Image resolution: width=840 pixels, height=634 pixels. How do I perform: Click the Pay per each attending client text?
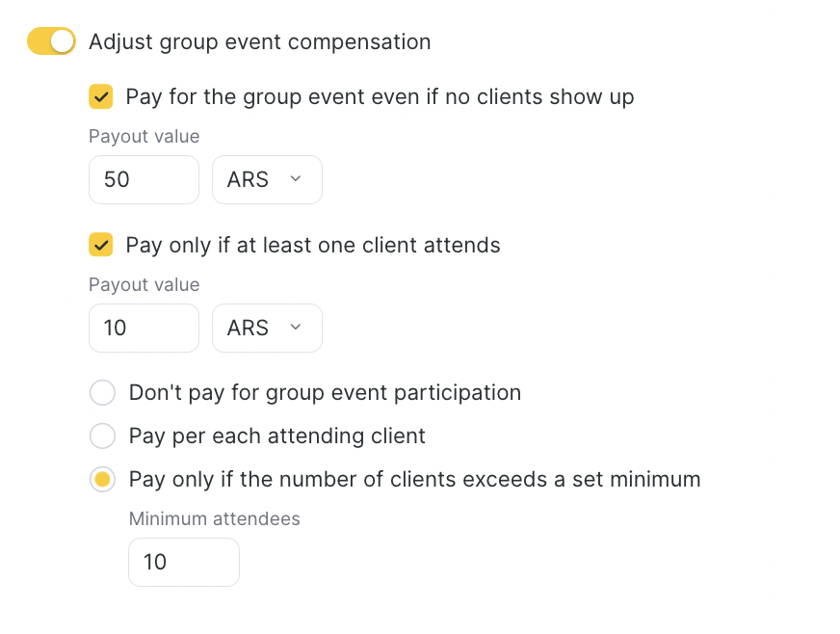point(277,436)
